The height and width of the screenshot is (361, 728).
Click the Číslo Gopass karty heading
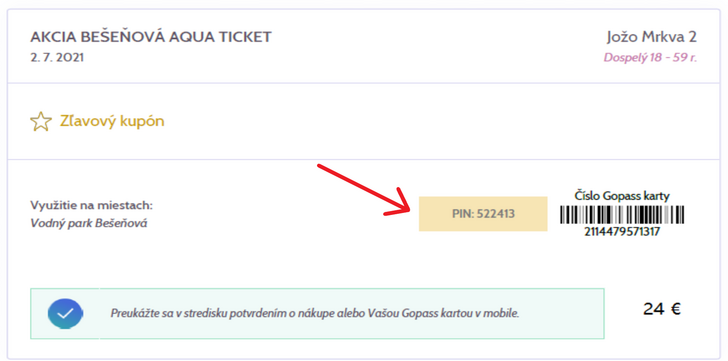pyautogui.click(x=622, y=196)
